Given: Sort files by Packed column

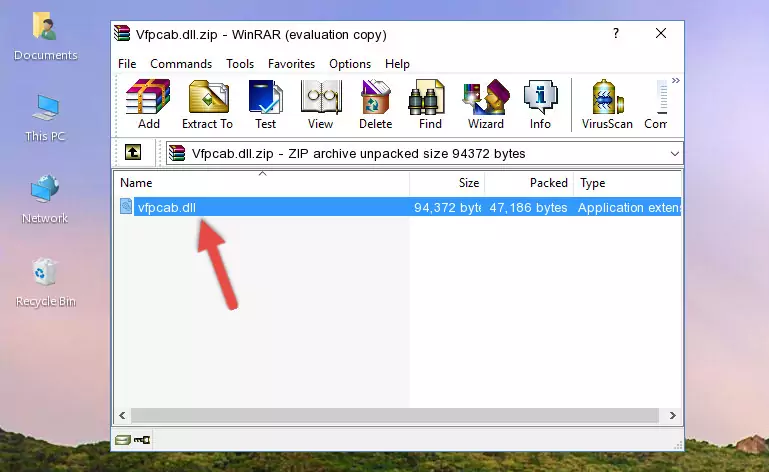Looking at the screenshot, I should 529,183.
